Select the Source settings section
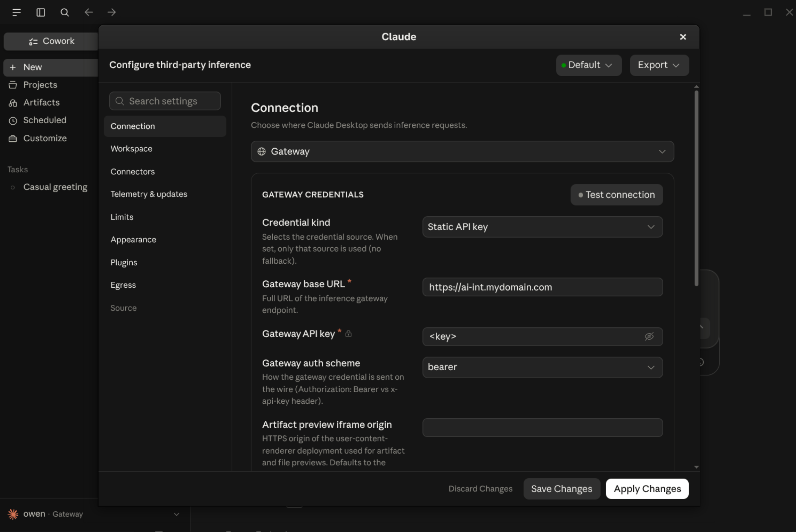Viewport: 796px width, 532px height. click(165, 308)
